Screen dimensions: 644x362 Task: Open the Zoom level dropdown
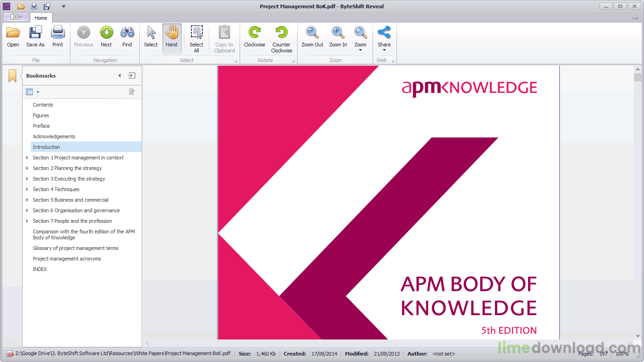pos(360,39)
